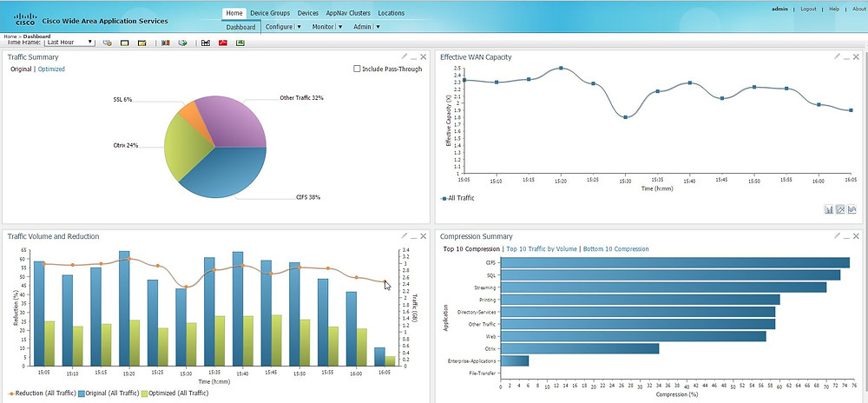868x403 pixels.
Task: Click the Home breadcrumb link
Action: (10, 36)
